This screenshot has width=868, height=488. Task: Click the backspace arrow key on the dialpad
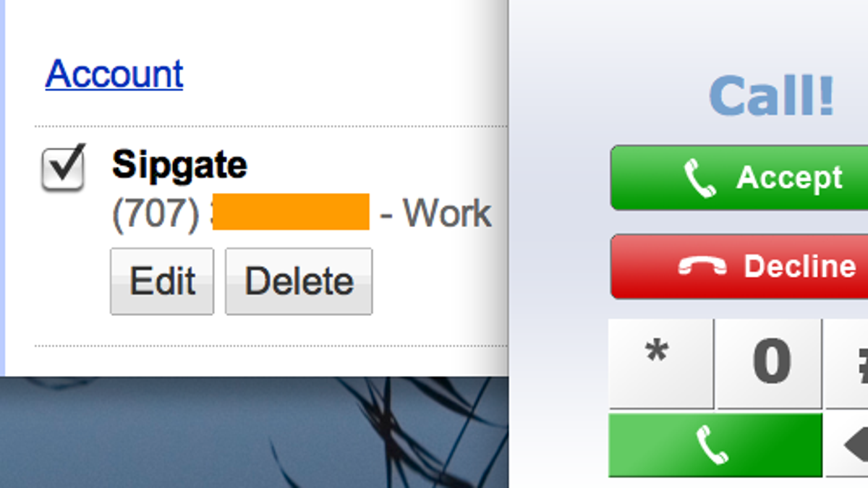coord(847,445)
